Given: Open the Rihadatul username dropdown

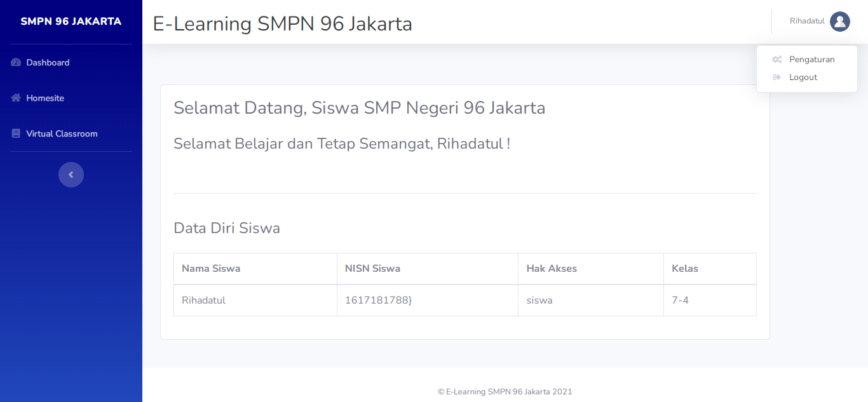Looking at the screenshot, I should pos(807,22).
